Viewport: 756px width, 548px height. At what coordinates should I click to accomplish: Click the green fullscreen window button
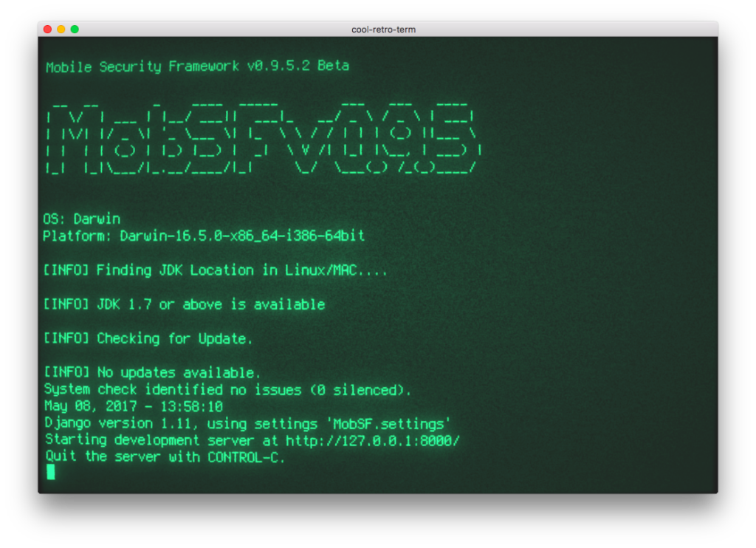[75, 29]
